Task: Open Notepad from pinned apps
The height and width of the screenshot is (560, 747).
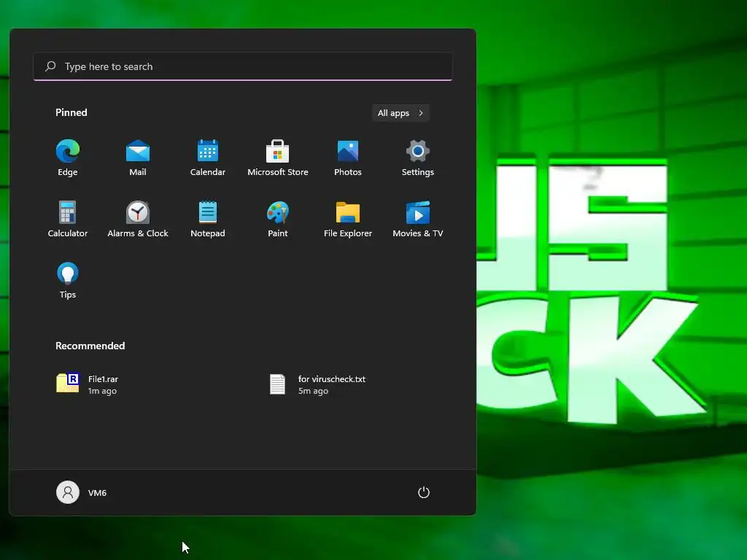Action: [x=208, y=219]
